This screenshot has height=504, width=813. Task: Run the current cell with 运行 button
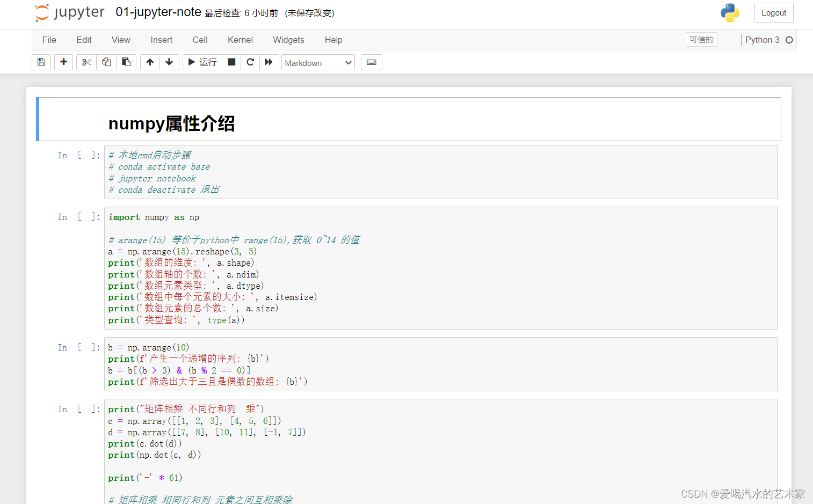(x=202, y=62)
